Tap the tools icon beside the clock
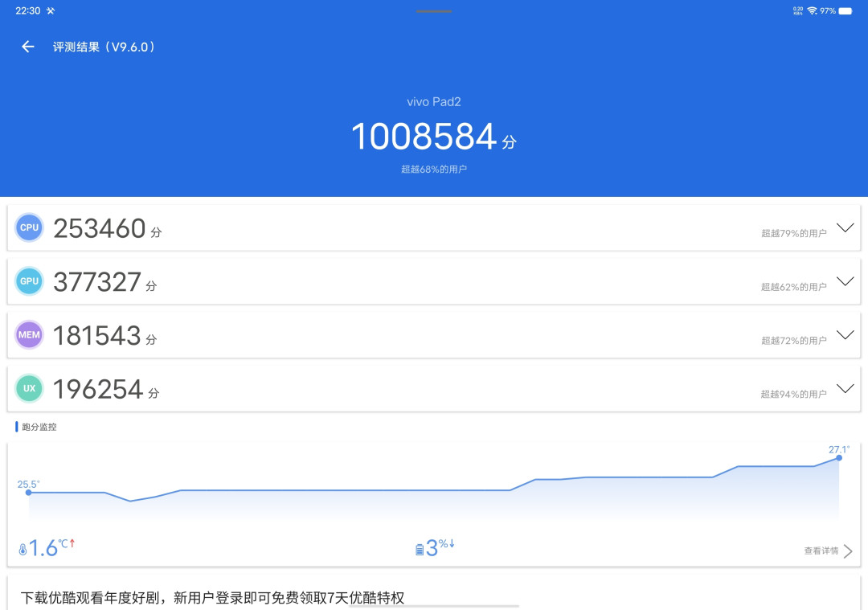868x610 pixels. pos(51,10)
